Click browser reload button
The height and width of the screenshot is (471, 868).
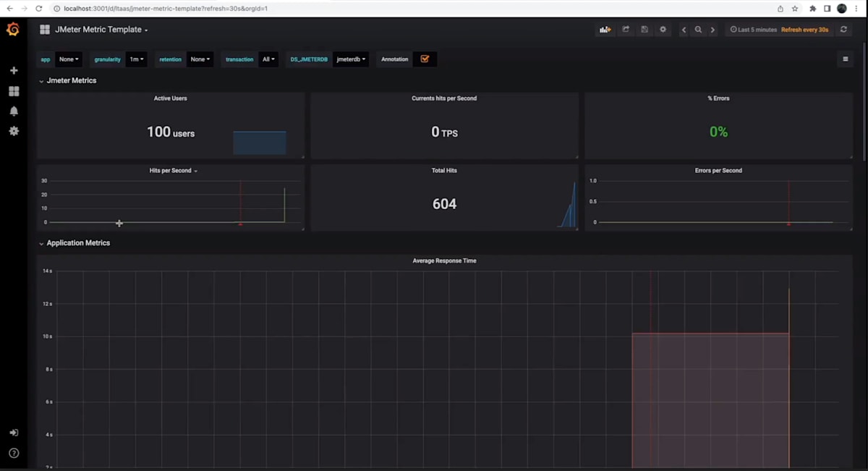(40, 9)
